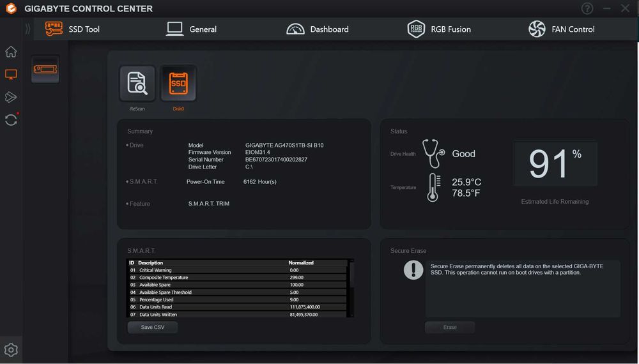Open the paper plane icon in sidebar
The image size is (639, 364).
11,97
